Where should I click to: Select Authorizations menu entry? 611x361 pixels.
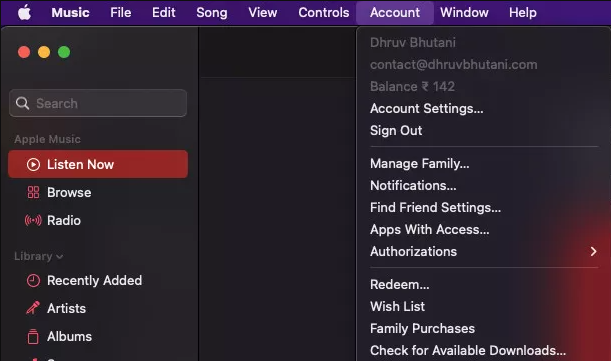[x=483, y=251]
